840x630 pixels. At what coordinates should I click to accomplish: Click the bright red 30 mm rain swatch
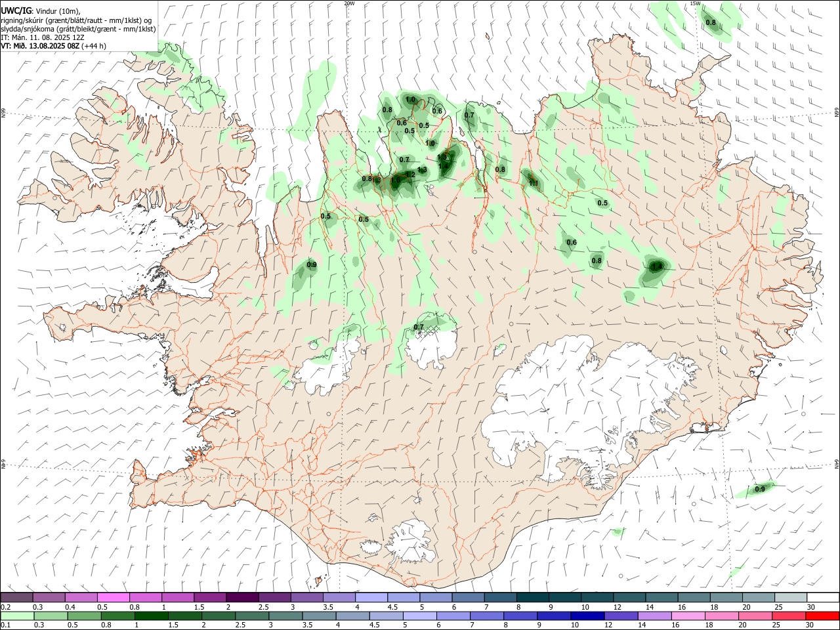click(x=822, y=616)
